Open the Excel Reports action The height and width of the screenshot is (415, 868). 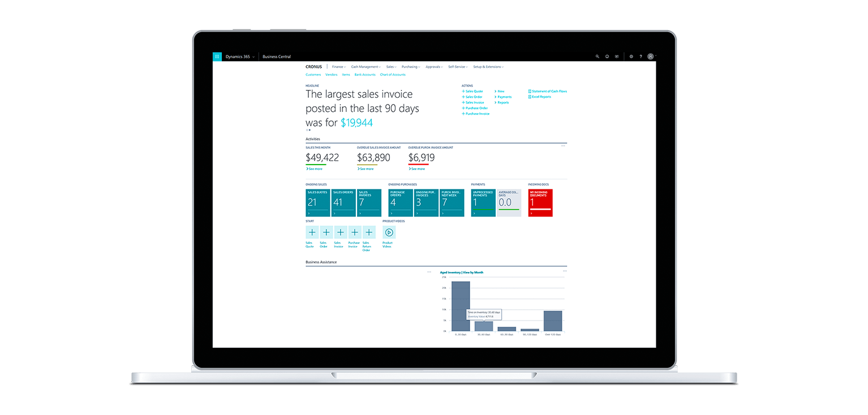point(539,97)
